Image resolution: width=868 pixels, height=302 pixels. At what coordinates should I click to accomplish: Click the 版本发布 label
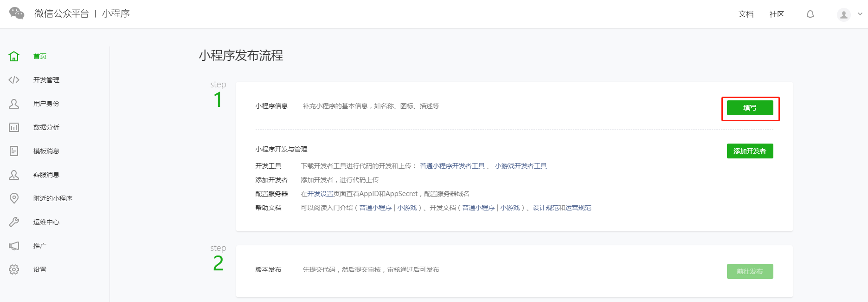[268, 269]
